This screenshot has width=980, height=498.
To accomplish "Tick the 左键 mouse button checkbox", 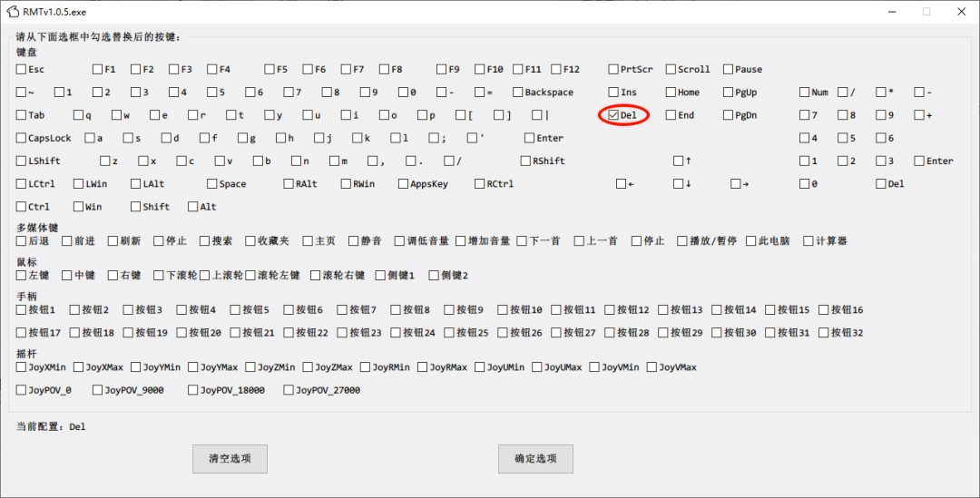I will [22, 275].
